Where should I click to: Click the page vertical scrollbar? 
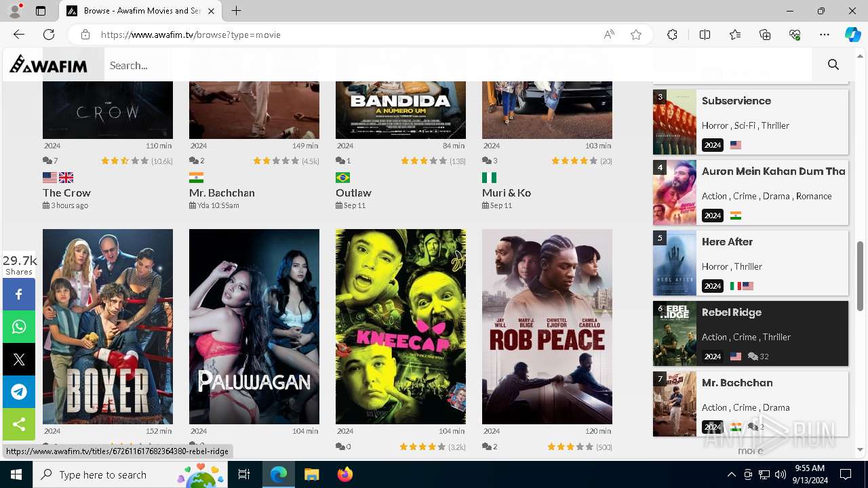[860, 276]
